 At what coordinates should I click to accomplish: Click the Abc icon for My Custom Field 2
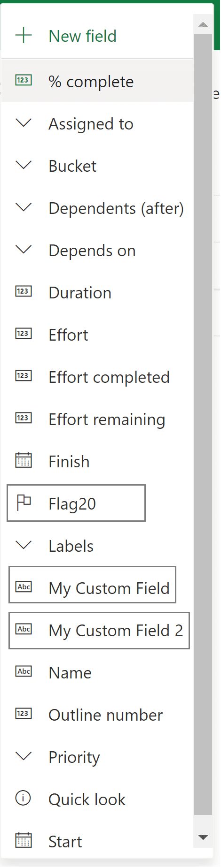click(24, 629)
